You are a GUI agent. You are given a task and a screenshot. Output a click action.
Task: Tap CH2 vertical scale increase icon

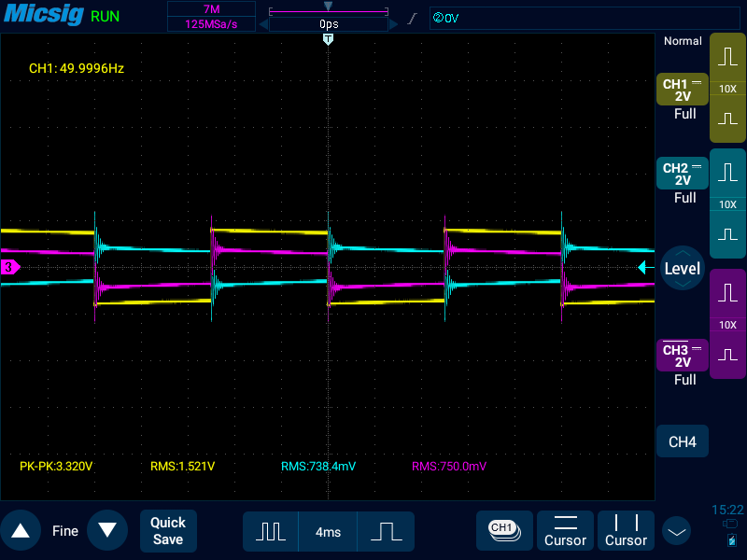(727, 174)
